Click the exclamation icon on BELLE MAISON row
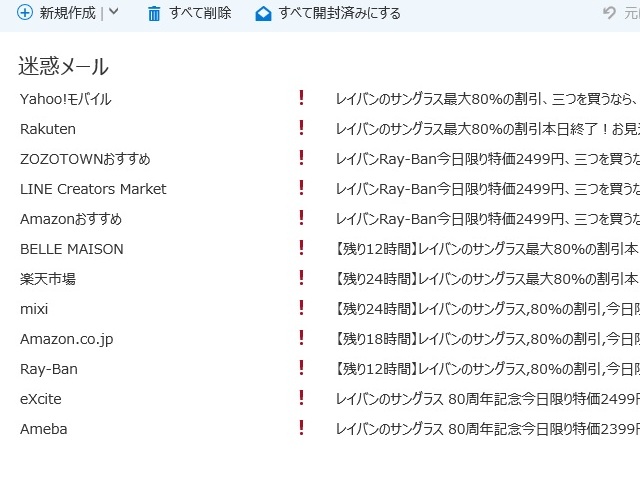The height and width of the screenshot is (480, 640). 301,248
